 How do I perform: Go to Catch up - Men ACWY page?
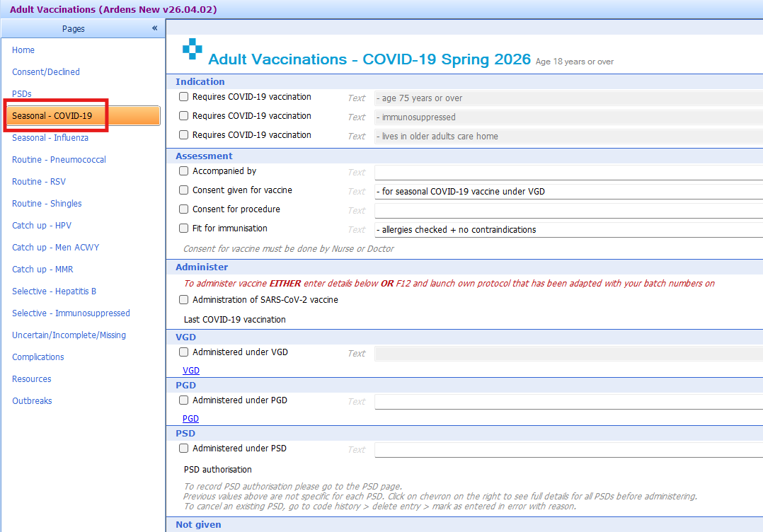[55, 247]
